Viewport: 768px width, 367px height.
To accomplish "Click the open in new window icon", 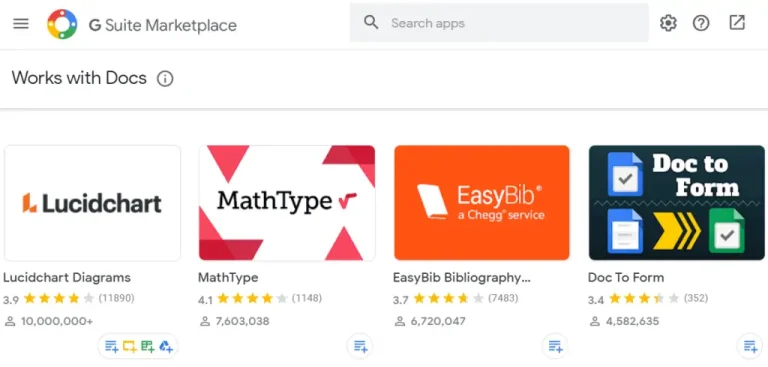I will (737, 23).
